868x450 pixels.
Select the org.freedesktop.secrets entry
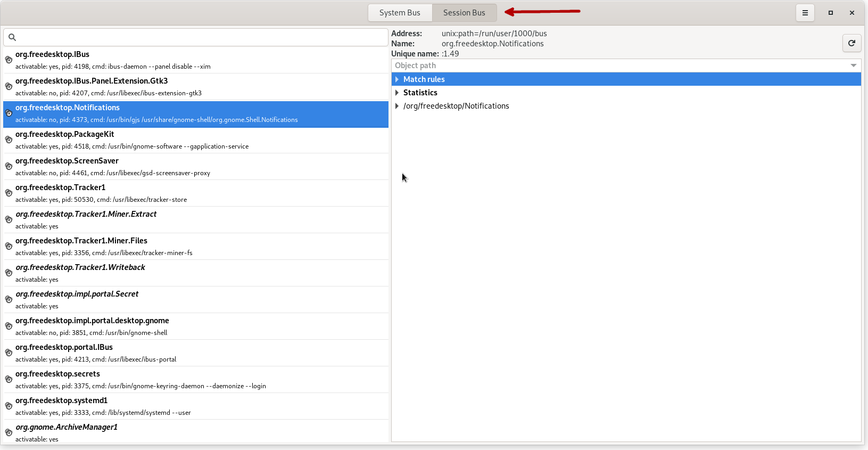(x=196, y=380)
